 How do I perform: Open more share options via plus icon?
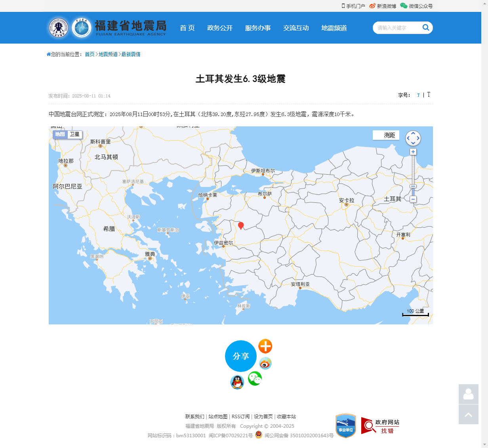pyautogui.click(x=265, y=346)
